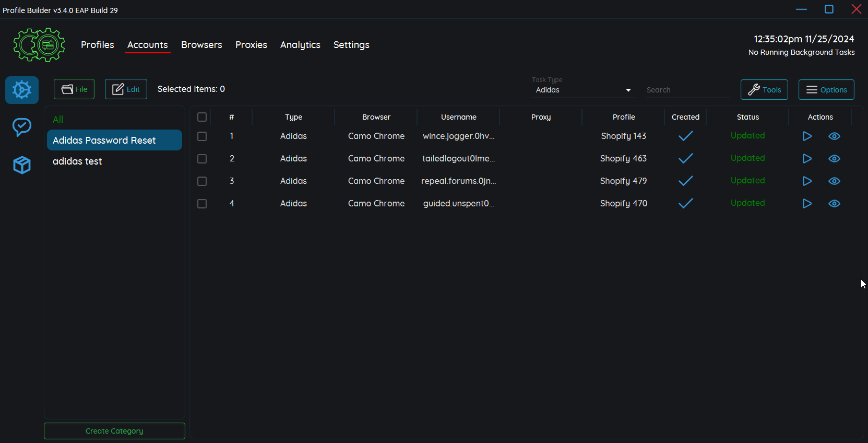Toggle the select-all checkbox in table header
Screen dimensions: 868x443
click(202, 117)
